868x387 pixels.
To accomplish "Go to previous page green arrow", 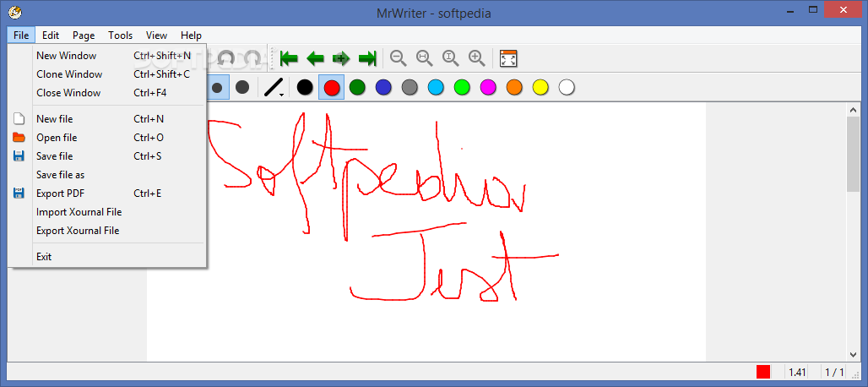I will [x=315, y=57].
